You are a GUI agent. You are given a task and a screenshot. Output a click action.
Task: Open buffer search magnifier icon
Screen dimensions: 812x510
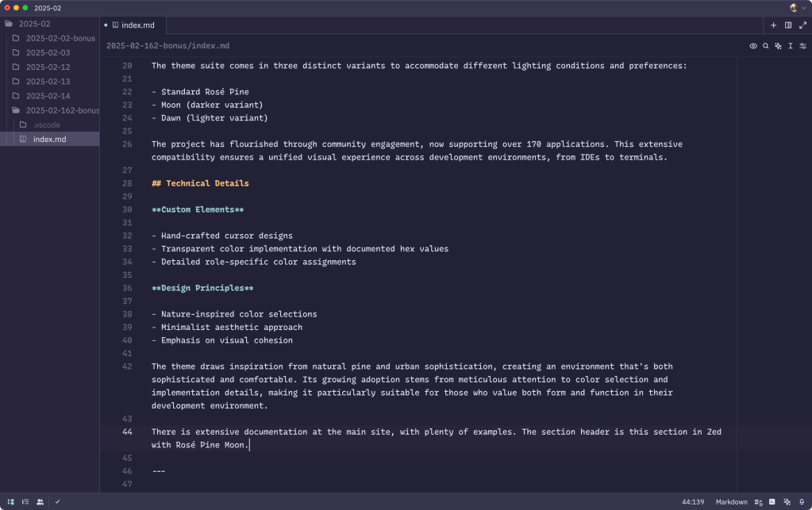point(765,46)
